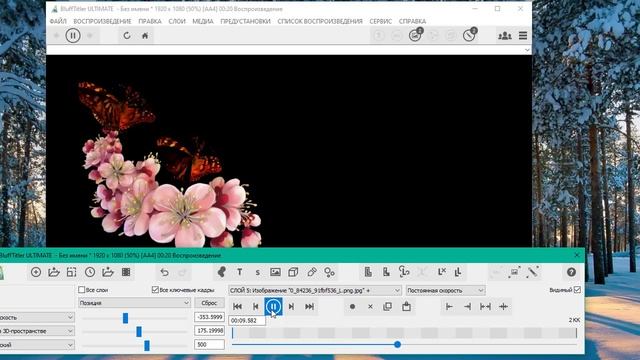Click the Lx layer icon
This screenshot has width=640, height=360.
click(442, 272)
